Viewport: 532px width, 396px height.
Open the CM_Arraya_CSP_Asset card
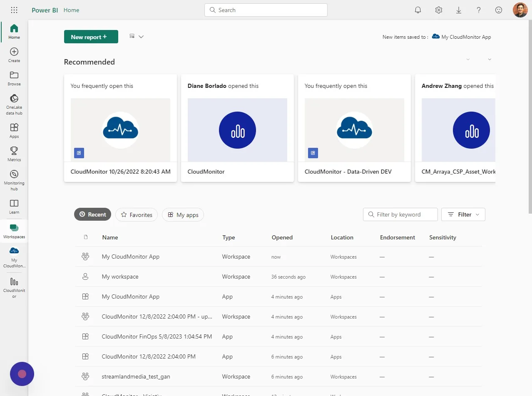[x=455, y=128]
